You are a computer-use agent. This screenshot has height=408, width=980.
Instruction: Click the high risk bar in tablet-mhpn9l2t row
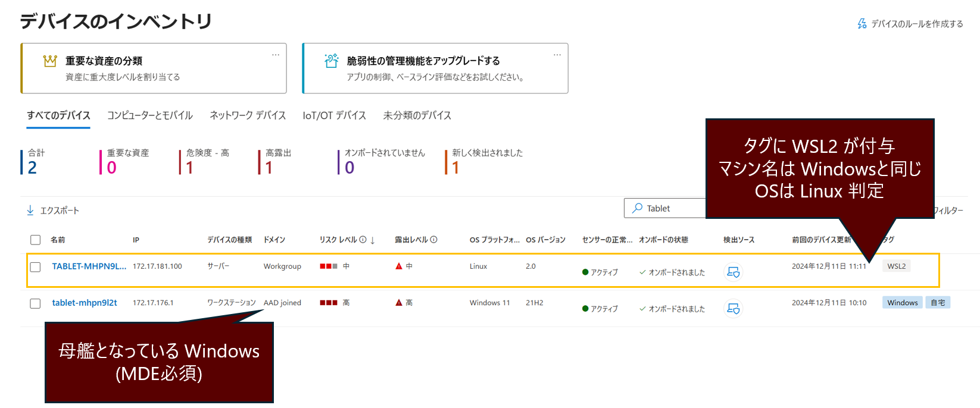(x=329, y=303)
